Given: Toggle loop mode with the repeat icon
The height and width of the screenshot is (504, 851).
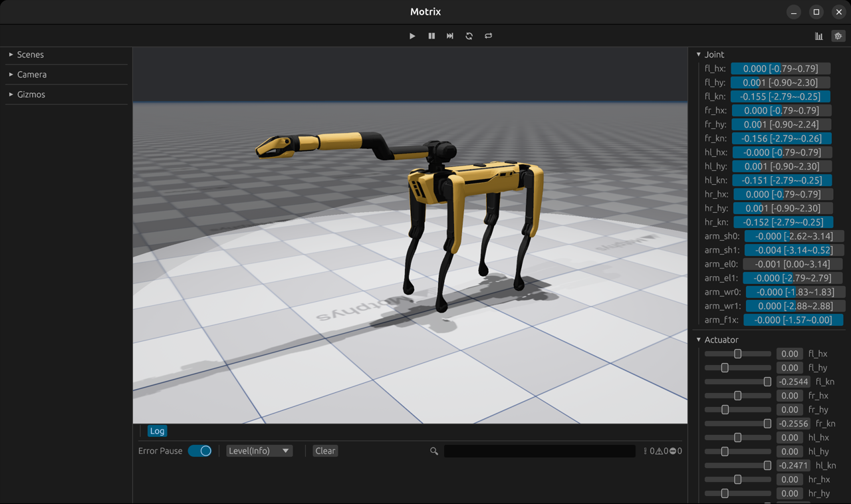Looking at the screenshot, I should coord(489,36).
